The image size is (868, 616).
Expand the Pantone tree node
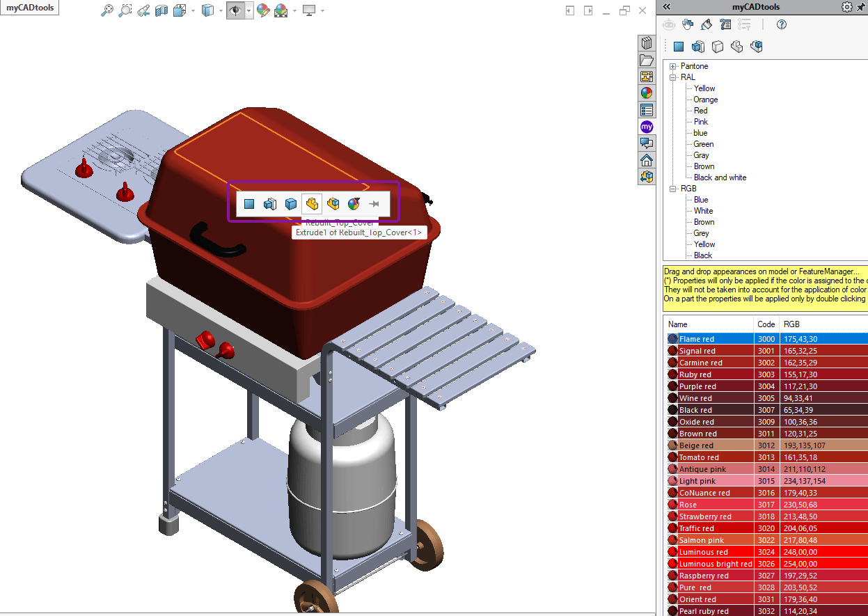pos(673,66)
